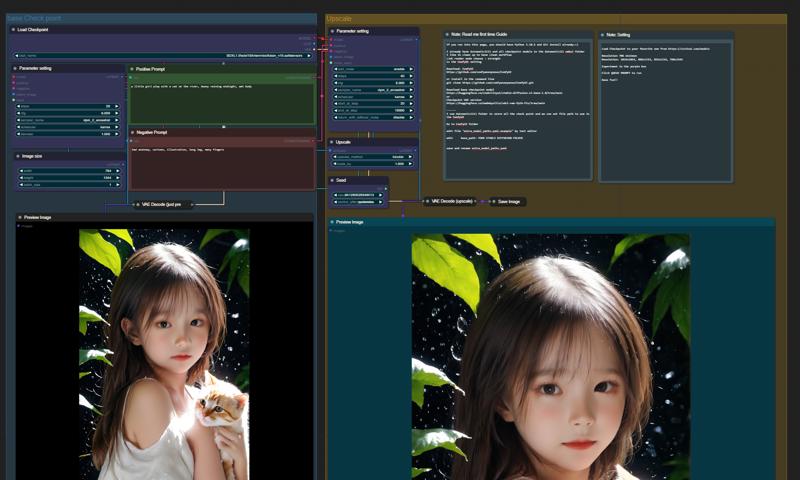Collapse the Load Checkpoint node via its dot
Screen dimensions: 800x480
(x=13, y=30)
